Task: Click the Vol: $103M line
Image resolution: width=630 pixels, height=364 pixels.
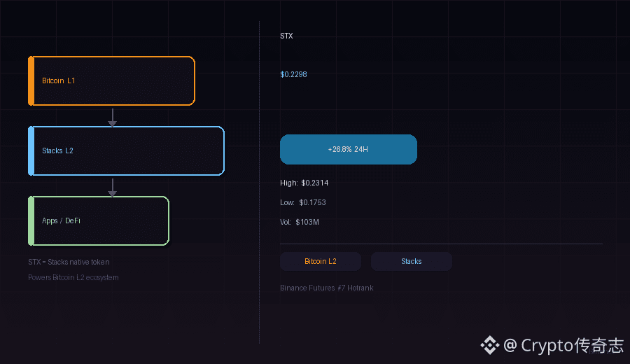Action: [x=300, y=222]
